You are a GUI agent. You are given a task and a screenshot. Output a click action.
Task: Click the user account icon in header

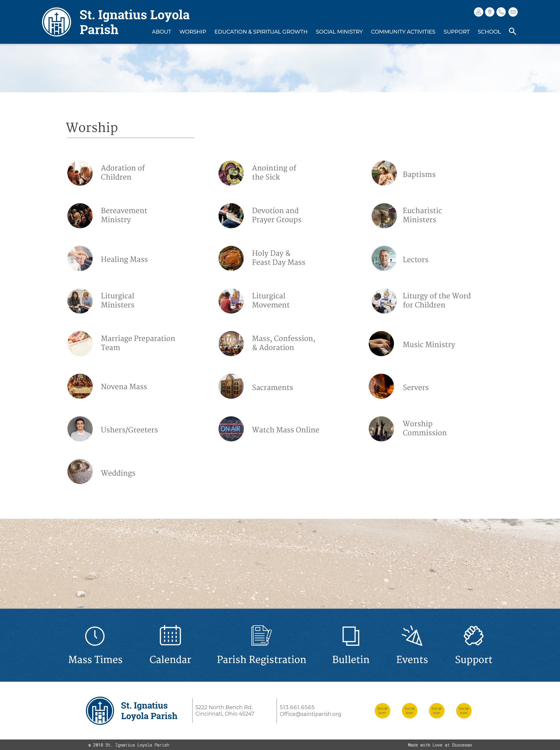click(478, 12)
